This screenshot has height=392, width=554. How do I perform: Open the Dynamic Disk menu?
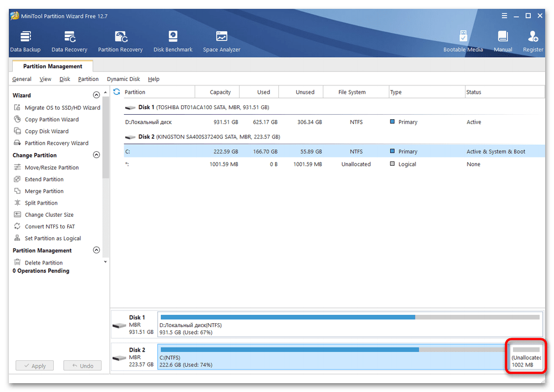tap(123, 79)
